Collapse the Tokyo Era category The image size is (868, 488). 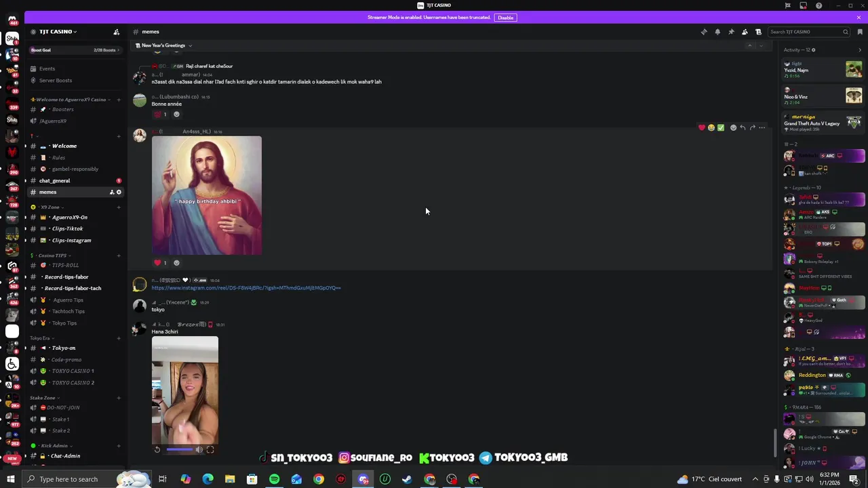click(x=41, y=338)
